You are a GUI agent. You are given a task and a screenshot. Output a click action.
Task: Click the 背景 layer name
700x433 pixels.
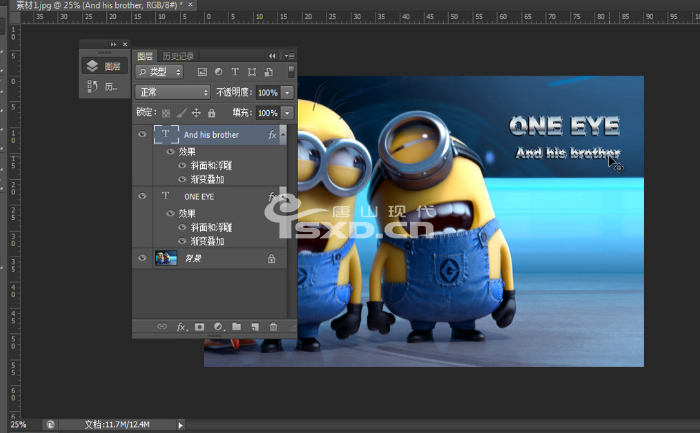[193, 258]
